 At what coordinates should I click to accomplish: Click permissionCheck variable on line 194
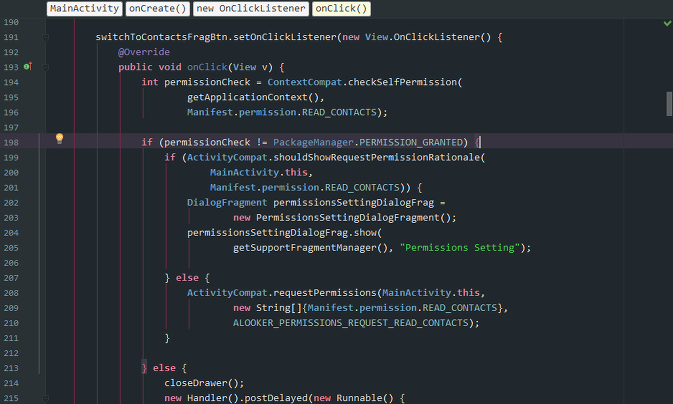(x=207, y=82)
